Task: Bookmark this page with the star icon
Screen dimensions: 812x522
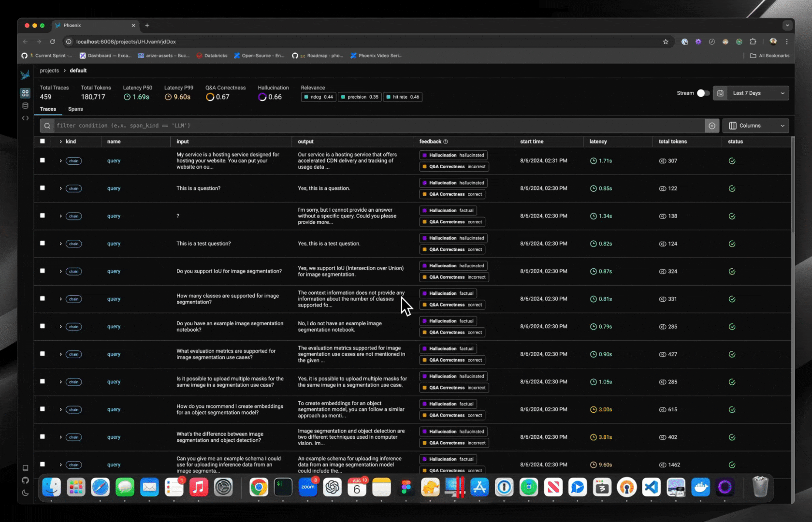Action: [x=666, y=42]
